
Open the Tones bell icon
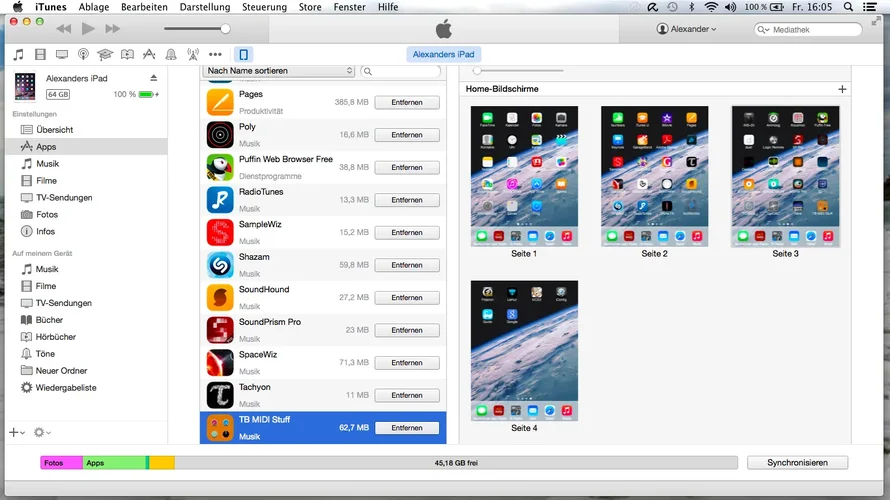[171, 54]
